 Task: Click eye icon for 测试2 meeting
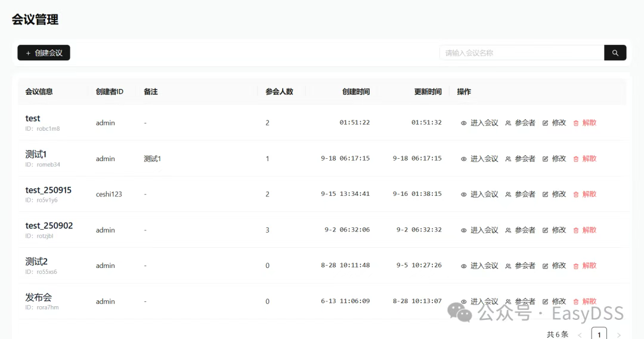[x=464, y=266]
